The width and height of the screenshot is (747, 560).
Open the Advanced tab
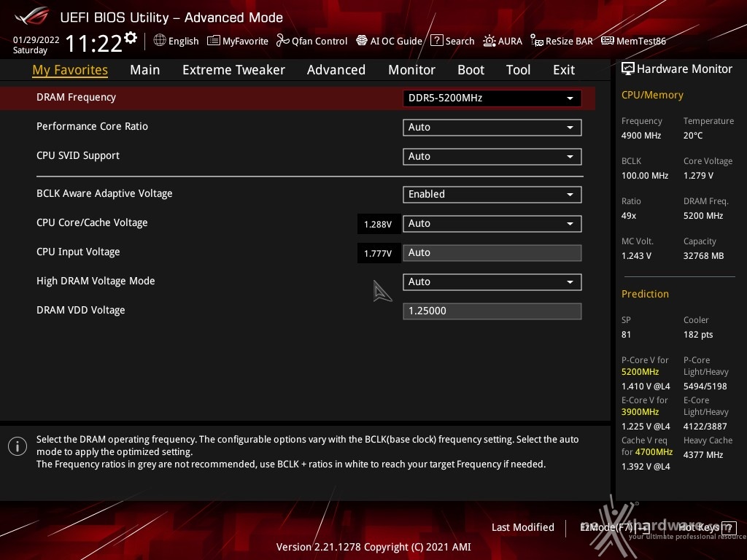tap(336, 70)
